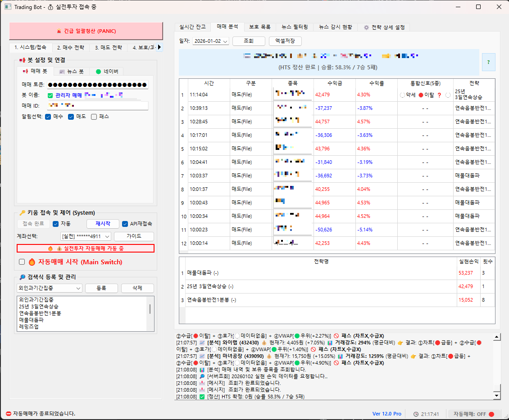Select the 네이버 sub-tab
509x420 pixels.
click(x=107, y=72)
